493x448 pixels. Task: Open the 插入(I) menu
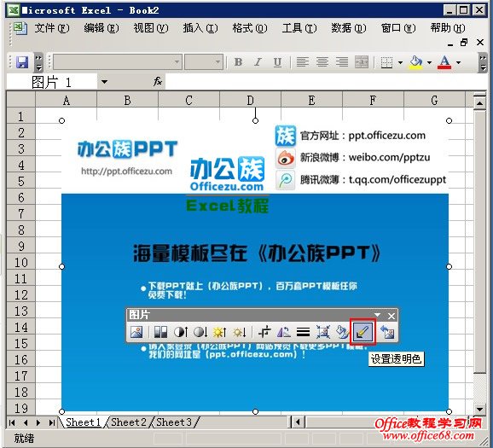click(200, 28)
